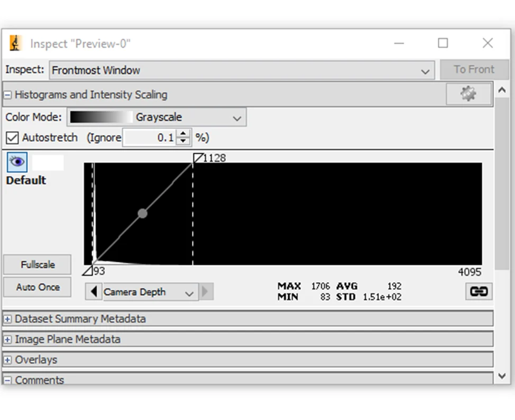Collapse Histograms and Intensity Scaling section
The height and width of the screenshot is (420, 515).
7,95
